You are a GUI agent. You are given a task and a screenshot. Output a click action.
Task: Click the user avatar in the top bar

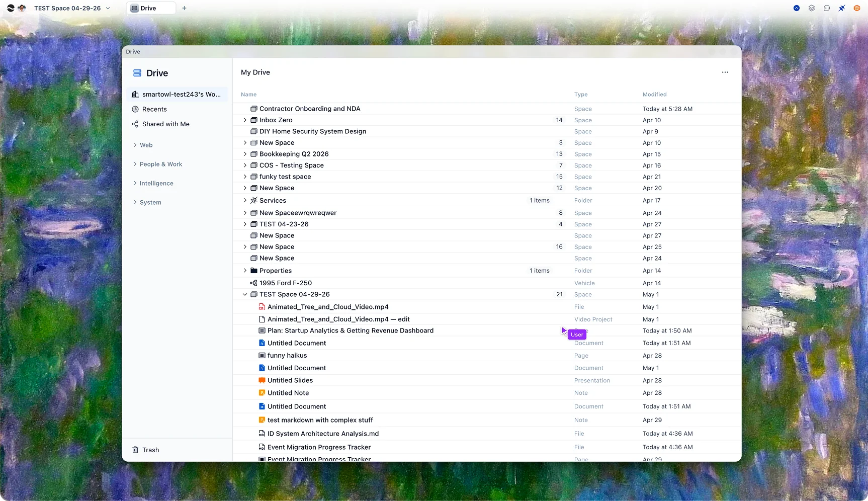[22, 8]
